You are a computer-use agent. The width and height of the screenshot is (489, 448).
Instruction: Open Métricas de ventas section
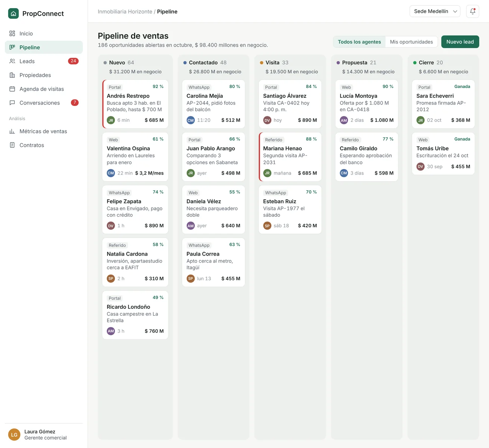click(44, 131)
